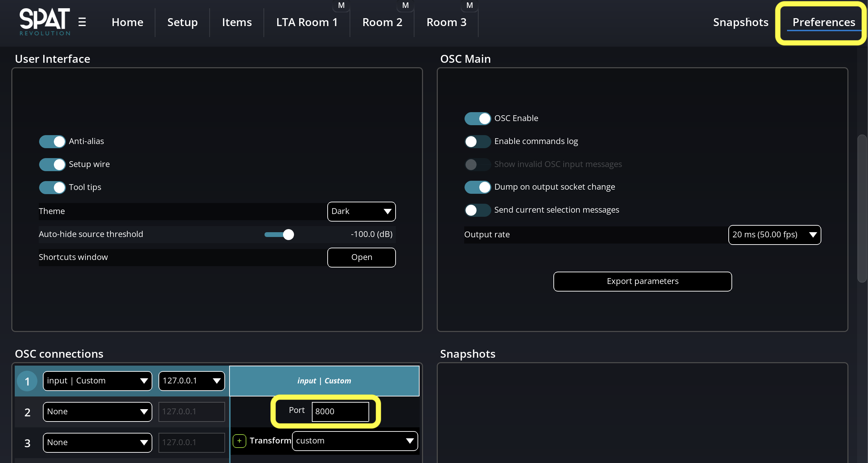Click the SPAT Revolution logo

[x=45, y=22]
